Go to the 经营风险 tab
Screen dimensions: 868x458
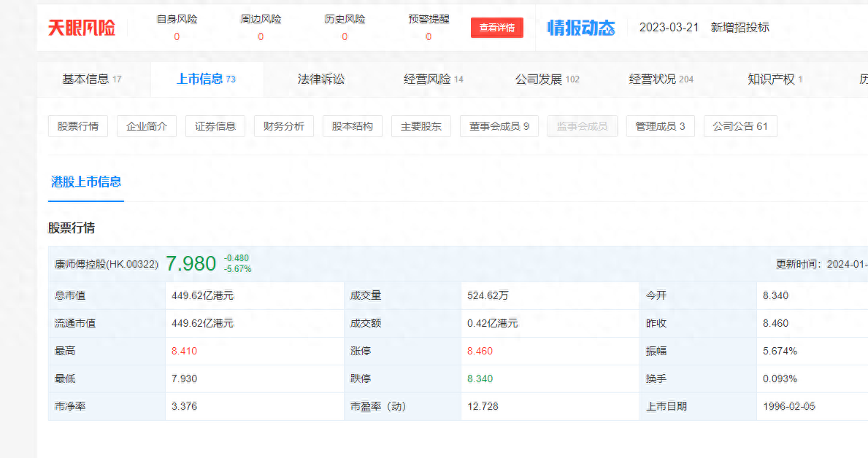(433, 79)
